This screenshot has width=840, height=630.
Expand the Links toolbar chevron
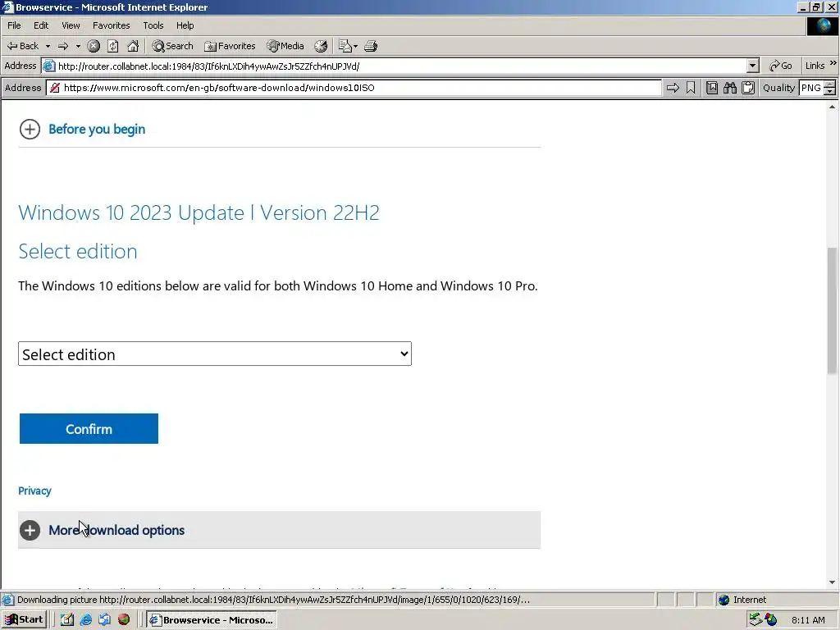pyautogui.click(x=833, y=64)
